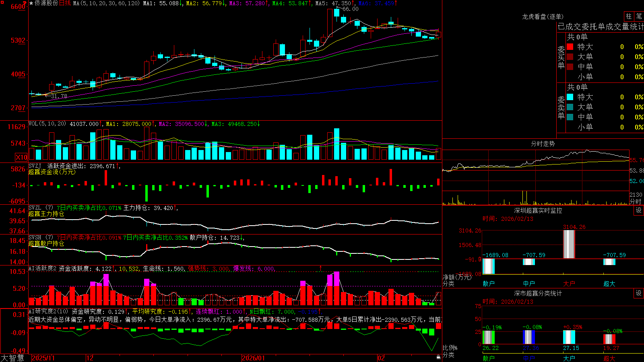The image size is (644, 362).
Task: Click the MA2: 56.779 value
Action: (x=206, y=3)
